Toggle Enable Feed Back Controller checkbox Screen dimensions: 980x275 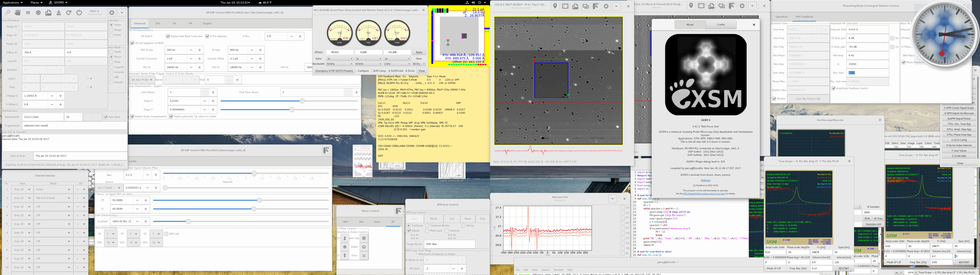pyautogui.click(x=168, y=36)
